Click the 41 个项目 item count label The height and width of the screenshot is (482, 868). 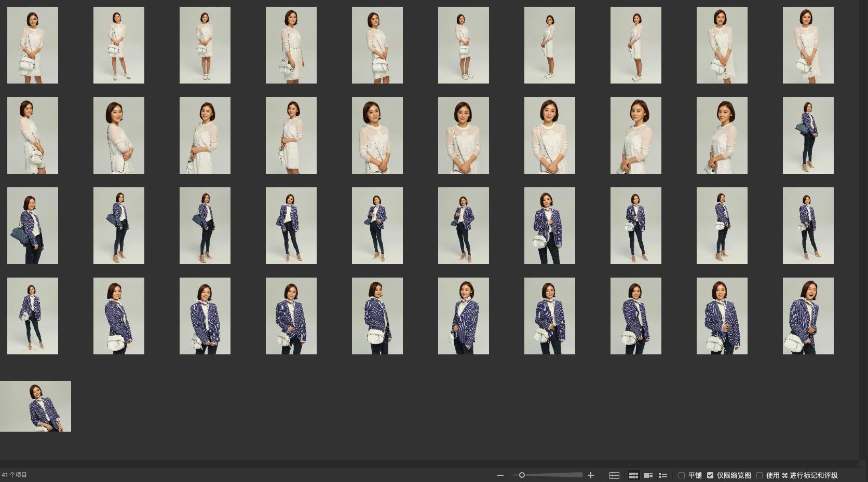tap(15, 475)
